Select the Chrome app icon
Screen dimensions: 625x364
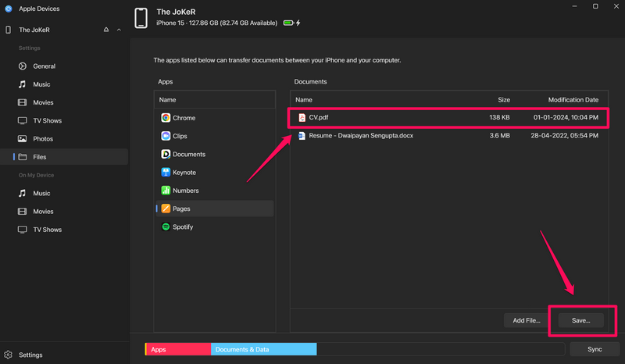166,118
